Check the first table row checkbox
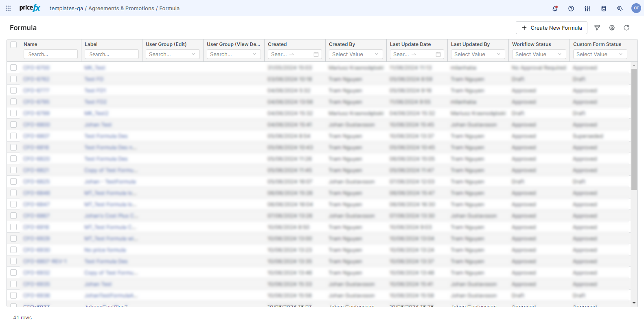The height and width of the screenshot is (325, 644). [13, 68]
